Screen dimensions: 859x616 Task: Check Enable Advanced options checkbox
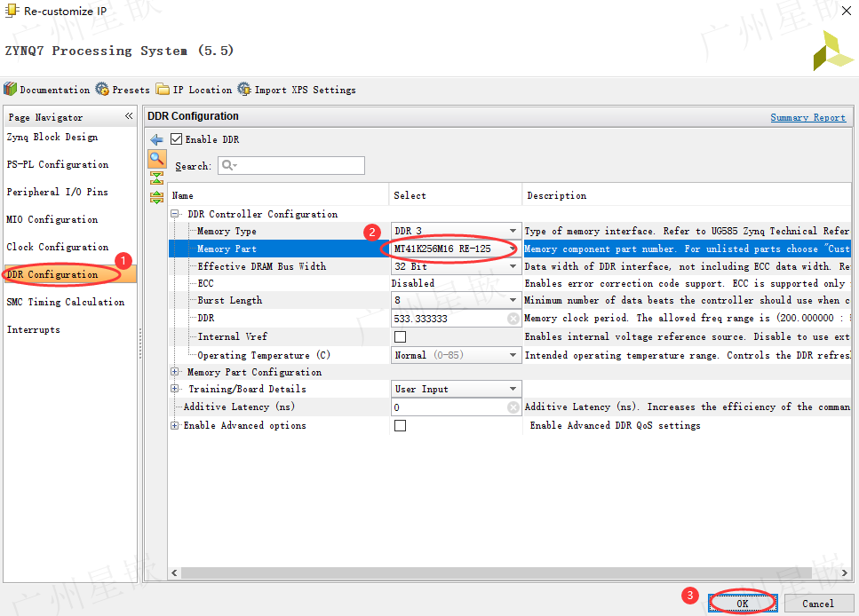[401, 425]
